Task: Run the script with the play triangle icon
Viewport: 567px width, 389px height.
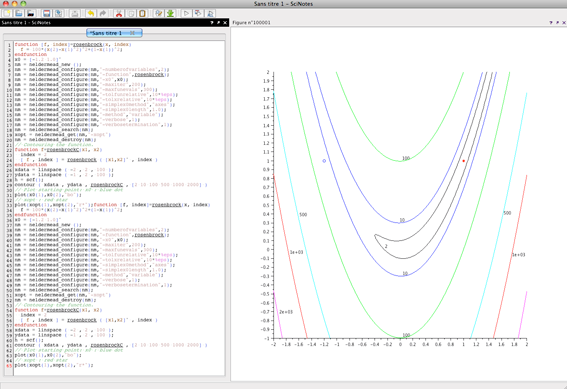Action: point(186,13)
